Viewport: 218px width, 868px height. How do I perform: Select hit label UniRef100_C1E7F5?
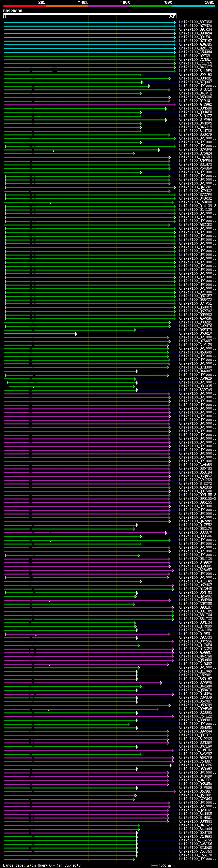[x=196, y=63]
